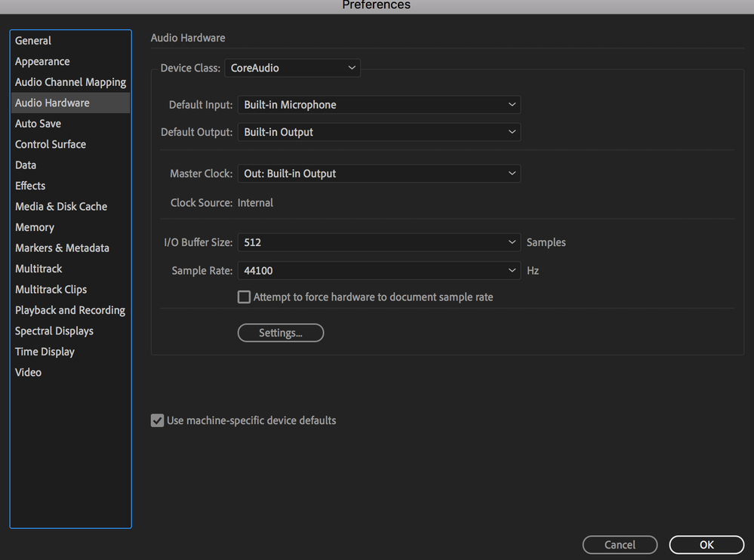The height and width of the screenshot is (560, 754).
Task: Open the Effects preferences page
Action: [30, 185]
